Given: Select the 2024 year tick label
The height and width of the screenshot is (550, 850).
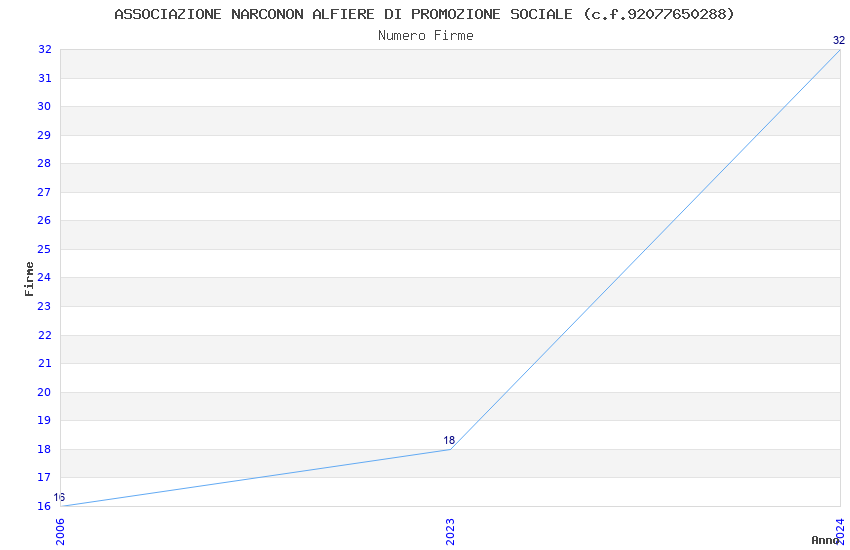Looking at the screenshot, I should (x=840, y=532).
